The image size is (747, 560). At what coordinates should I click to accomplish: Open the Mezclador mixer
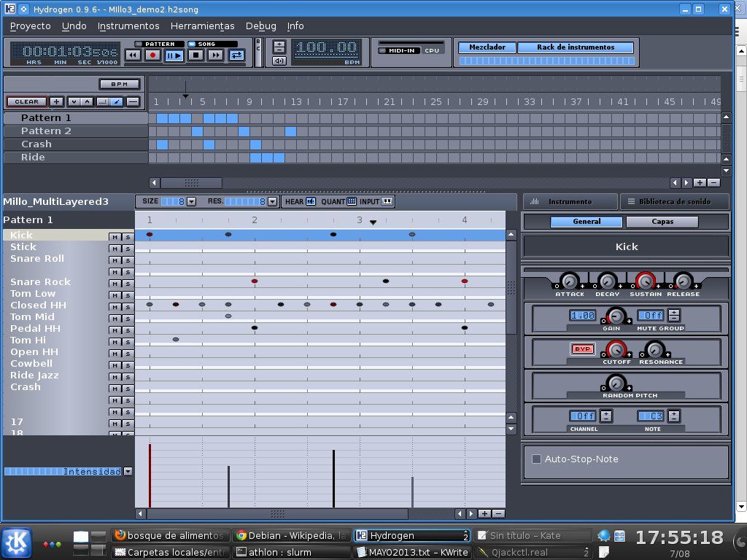pos(487,47)
